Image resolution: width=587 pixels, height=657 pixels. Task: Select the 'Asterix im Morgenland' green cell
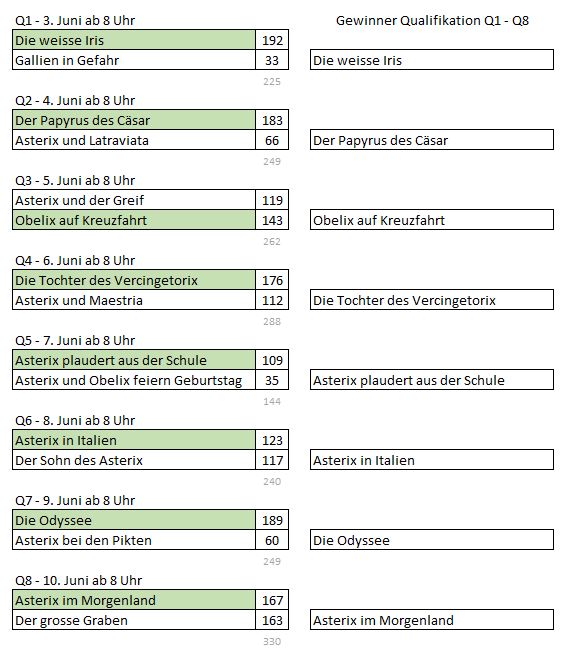(134, 600)
